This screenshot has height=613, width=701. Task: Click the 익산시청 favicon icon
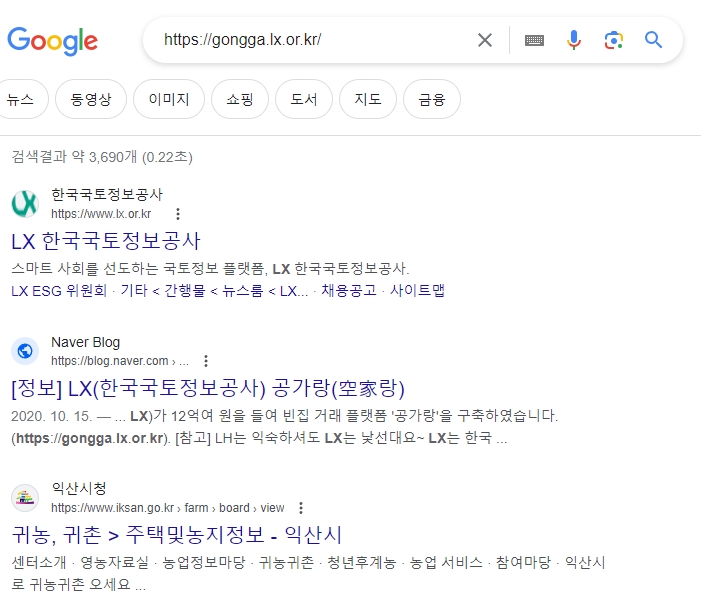click(25, 498)
